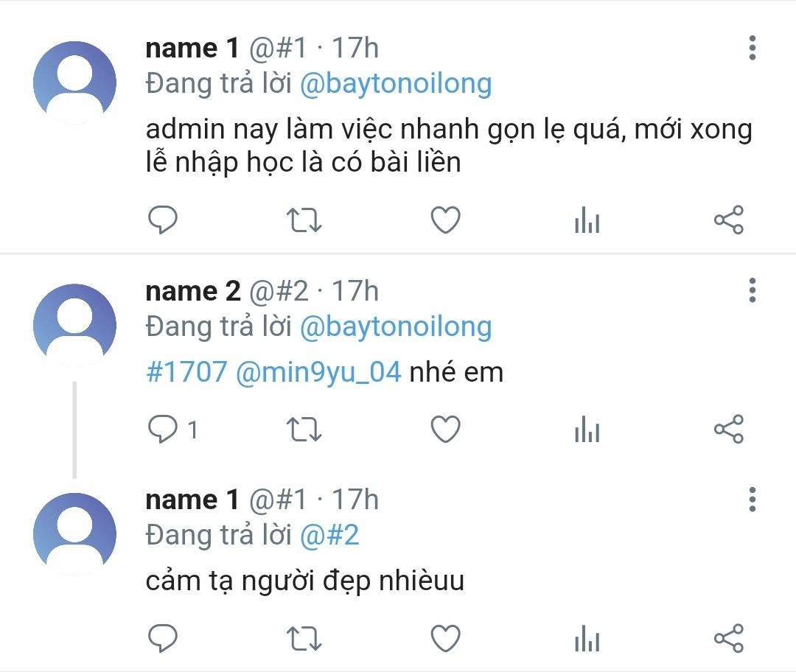Open @baytonoilong in the first tweet
The image size is (796, 672).
coord(396,84)
